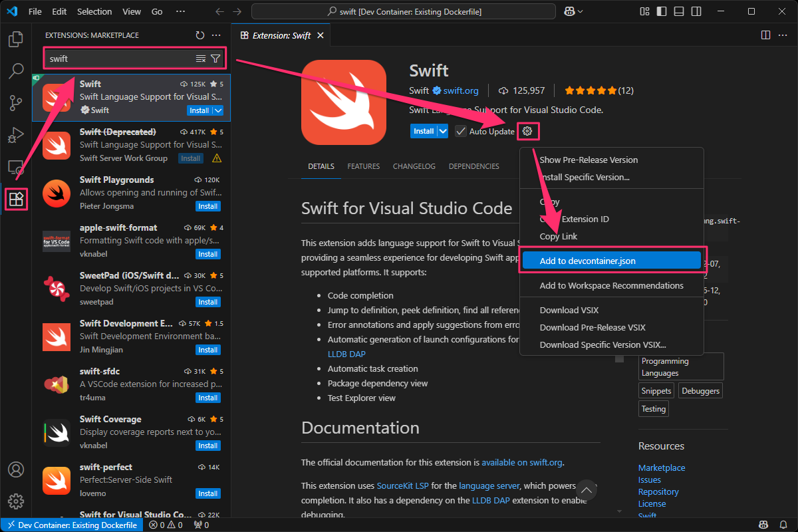Image resolution: width=798 pixels, height=532 pixels.
Task: Choose Download Pre-Release VSIX
Action: [x=612, y=327]
